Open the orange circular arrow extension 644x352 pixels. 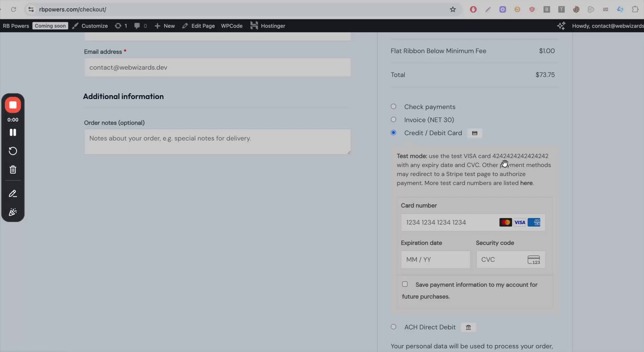(517, 9)
